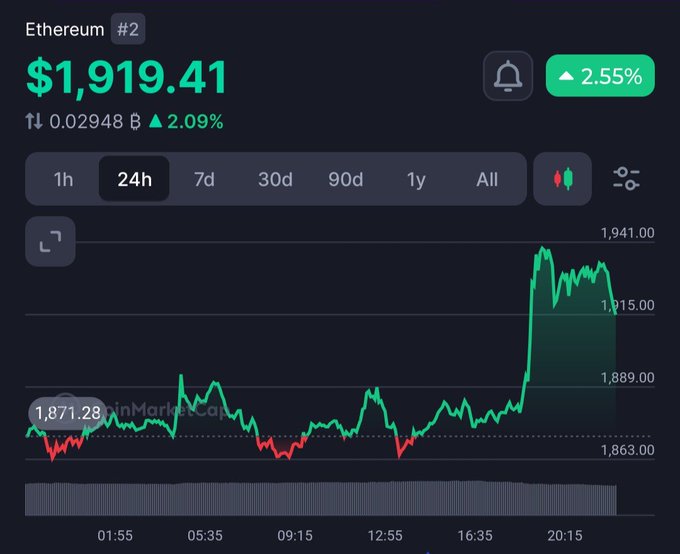This screenshot has width=680, height=554.
Task: Switch to candlestick chart view
Action: click(562, 179)
